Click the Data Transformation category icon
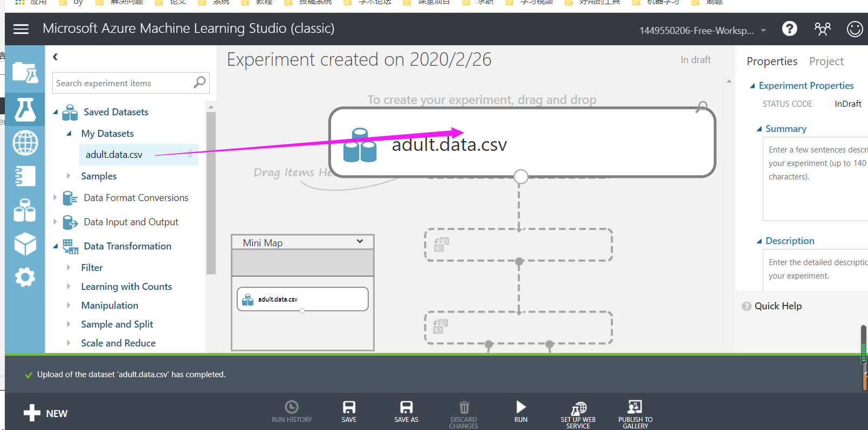 70,246
